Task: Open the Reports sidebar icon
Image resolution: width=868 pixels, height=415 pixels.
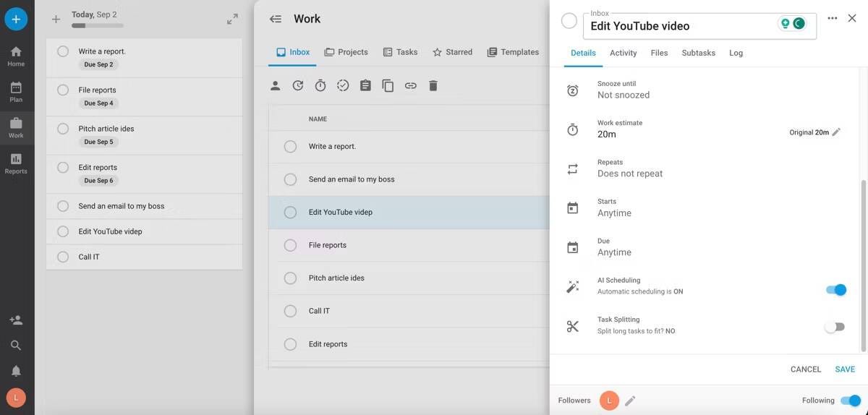Action: pos(16,163)
